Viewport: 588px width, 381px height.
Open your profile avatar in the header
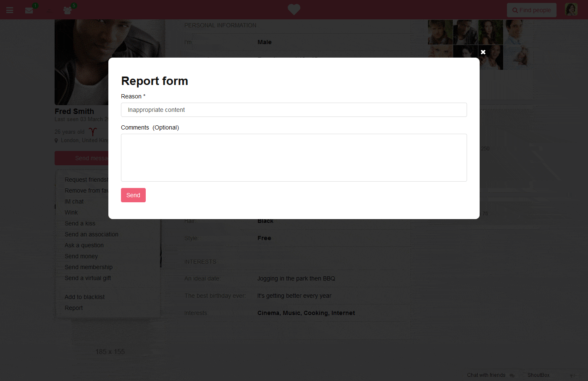point(571,10)
